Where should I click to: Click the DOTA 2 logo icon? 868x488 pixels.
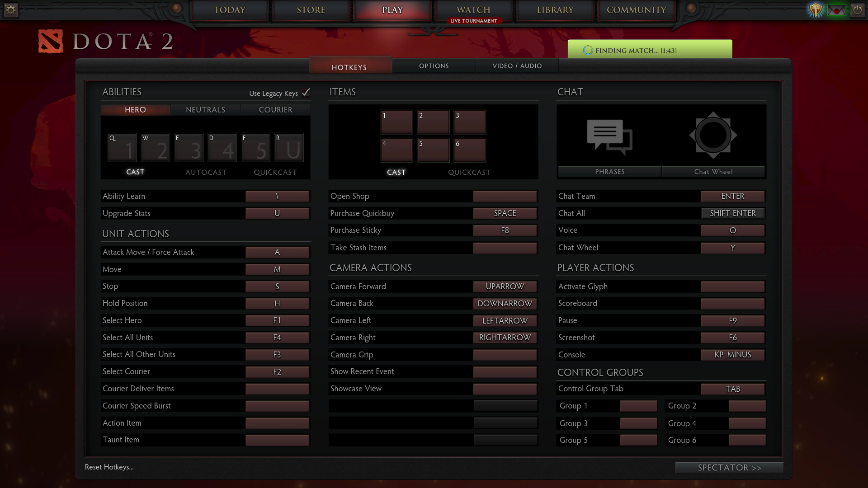pyautogui.click(x=50, y=41)
